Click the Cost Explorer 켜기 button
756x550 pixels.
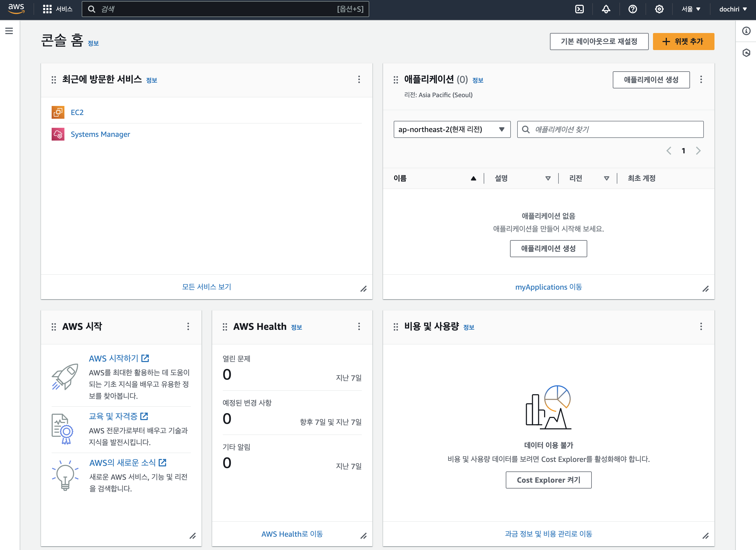pos(548,480)
